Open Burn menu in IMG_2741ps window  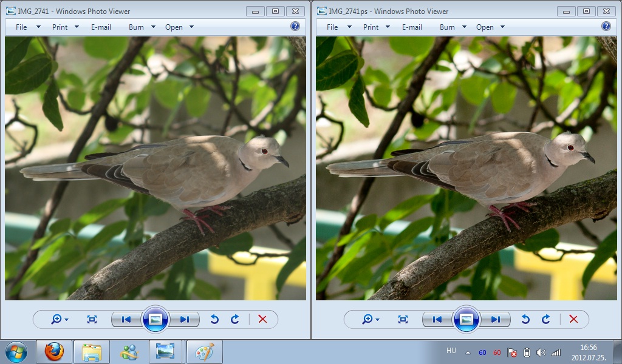pyautogui.click(x=447, y=27)
